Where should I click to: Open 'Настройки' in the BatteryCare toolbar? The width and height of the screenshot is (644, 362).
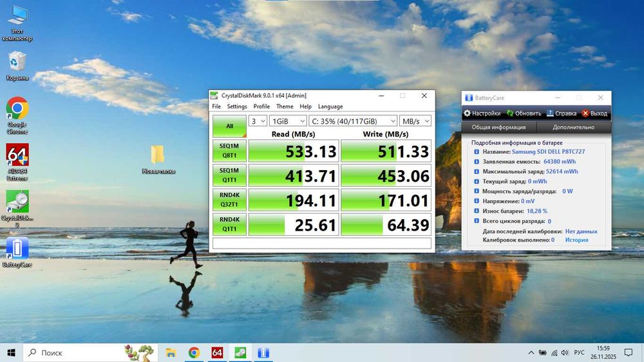[482, 113]
